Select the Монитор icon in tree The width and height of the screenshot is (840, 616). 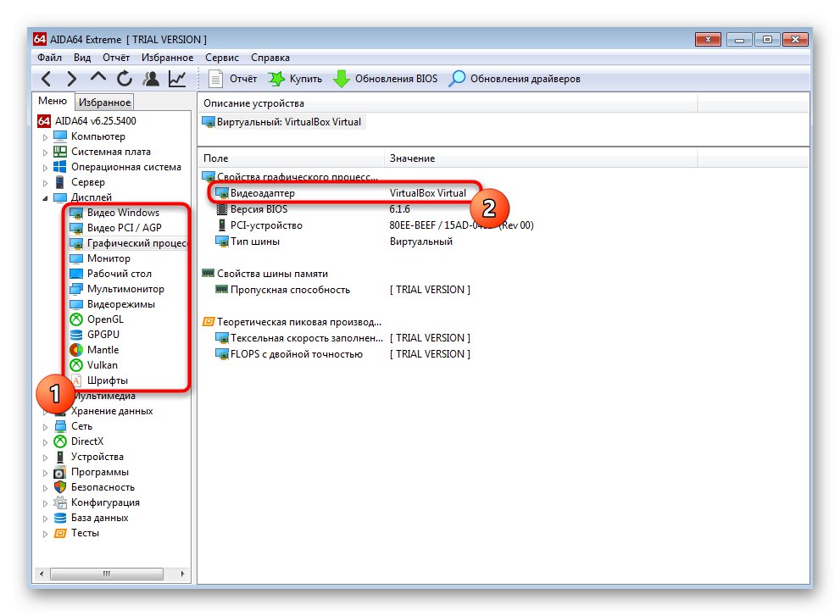76,258
